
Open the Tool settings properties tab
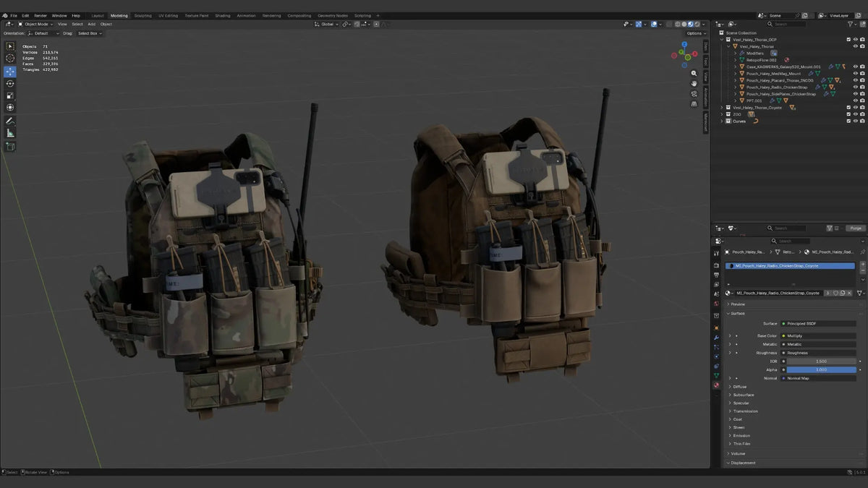coord(716,254)
